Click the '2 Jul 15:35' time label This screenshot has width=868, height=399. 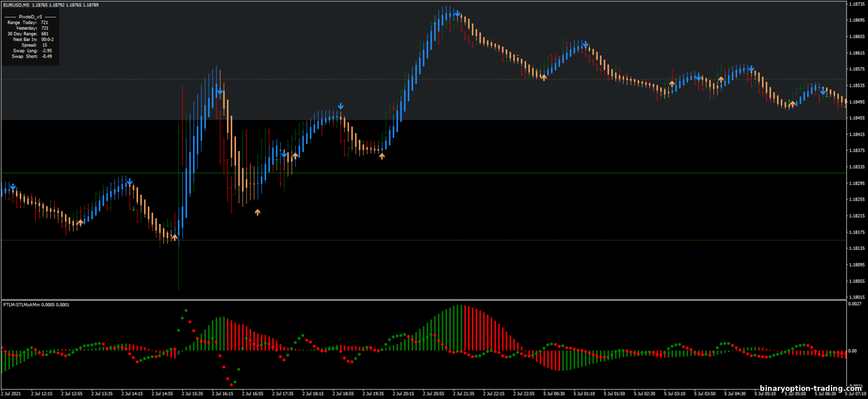coord(193,394)
